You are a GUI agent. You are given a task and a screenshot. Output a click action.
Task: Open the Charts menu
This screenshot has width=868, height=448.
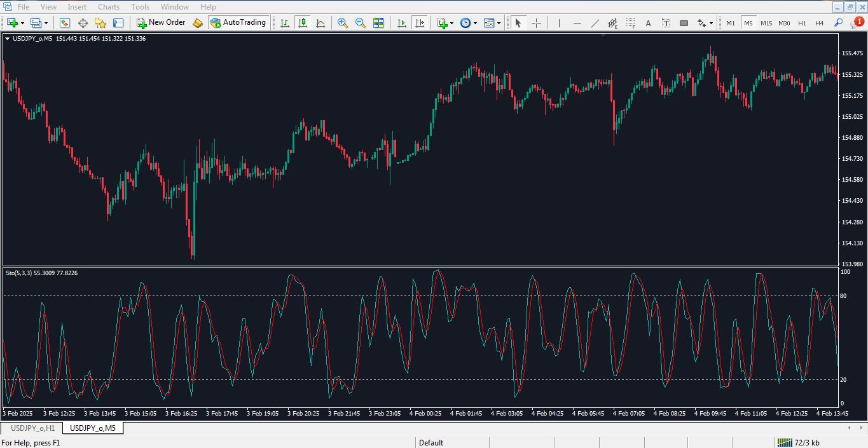pyautogui.click(x=109, y=7)
